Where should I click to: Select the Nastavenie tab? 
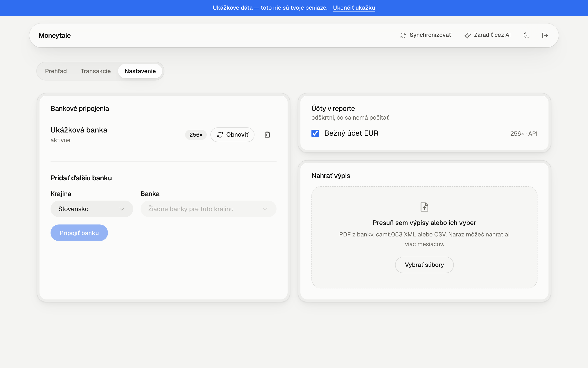click(140, 71)
